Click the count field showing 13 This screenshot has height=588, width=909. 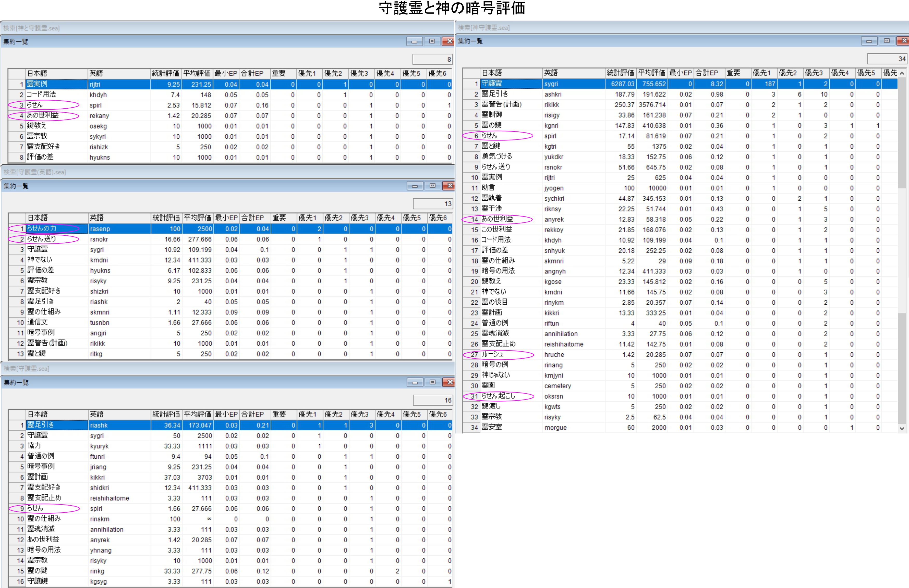[433, 204]
